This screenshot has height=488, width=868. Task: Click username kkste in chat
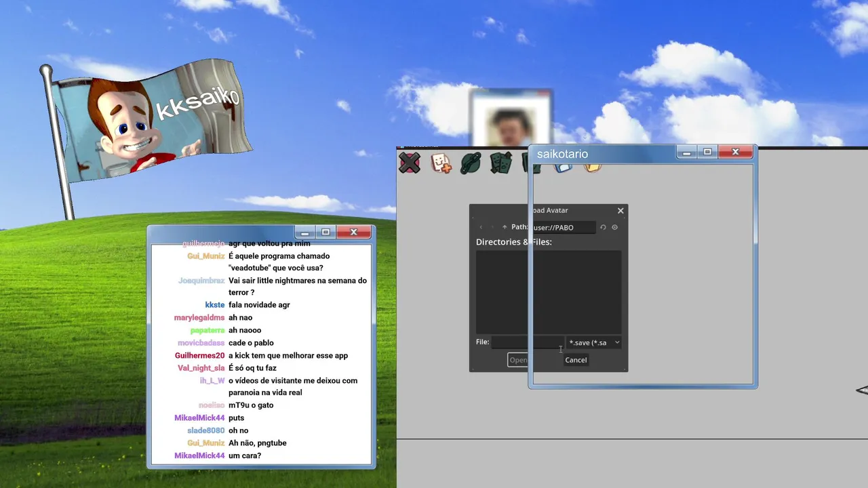click(214, 305)
